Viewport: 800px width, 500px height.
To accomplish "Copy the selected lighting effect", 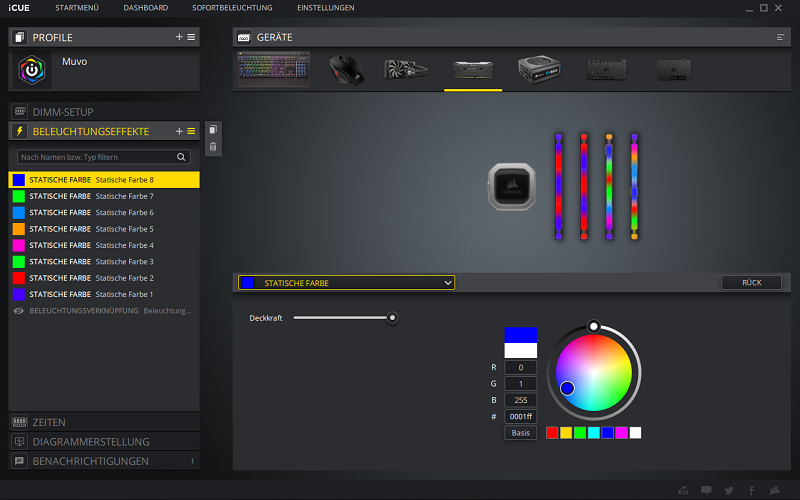I will [213, 130].
